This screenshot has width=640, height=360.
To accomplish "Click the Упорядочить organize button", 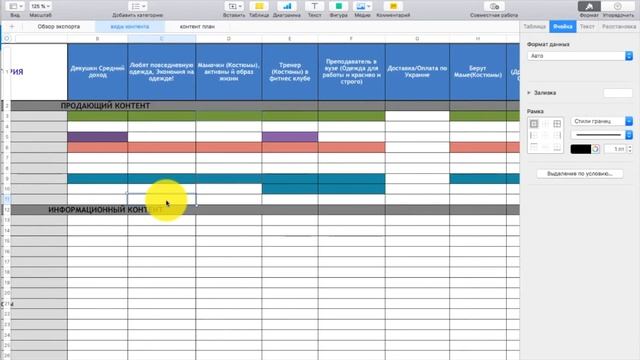I will [x=618, y=7].
